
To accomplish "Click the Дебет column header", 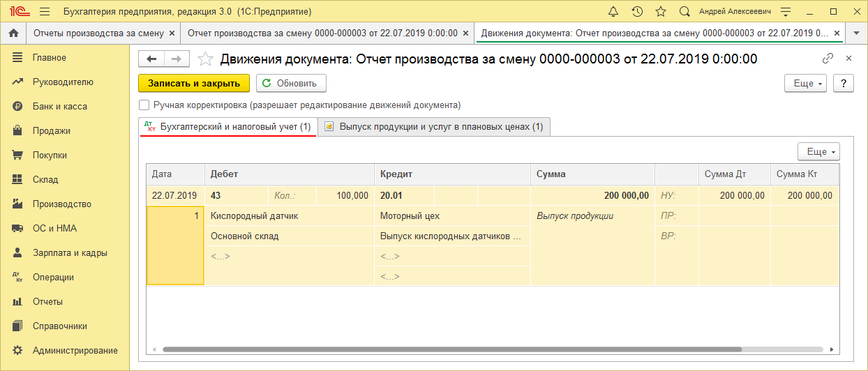I will click(289, 174).
